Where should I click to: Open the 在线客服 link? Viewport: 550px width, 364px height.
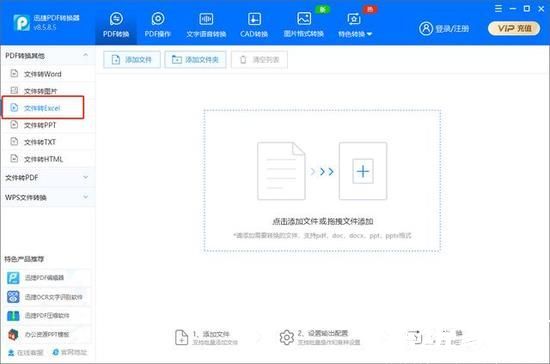(26, 352)
